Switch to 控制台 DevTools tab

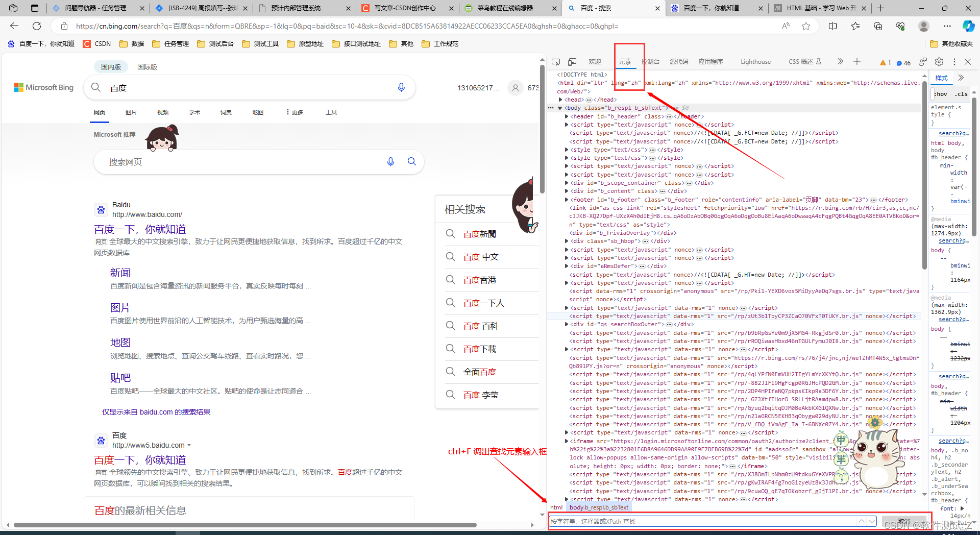click(651, 62)
